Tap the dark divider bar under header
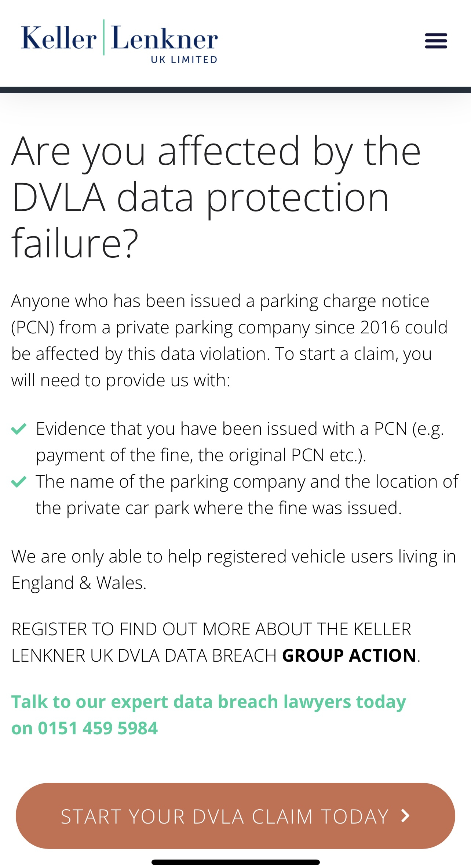 coord(235,90)
